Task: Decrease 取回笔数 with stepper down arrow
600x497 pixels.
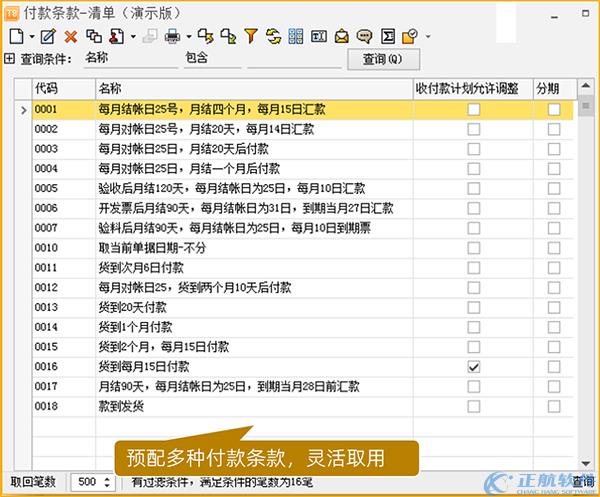Action: [107, 486]
